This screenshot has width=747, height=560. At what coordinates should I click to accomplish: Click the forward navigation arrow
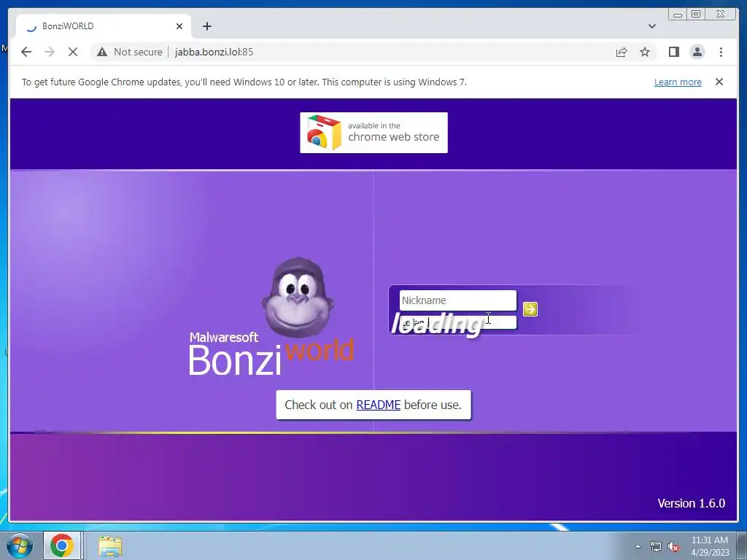click(x=50, y=52)
